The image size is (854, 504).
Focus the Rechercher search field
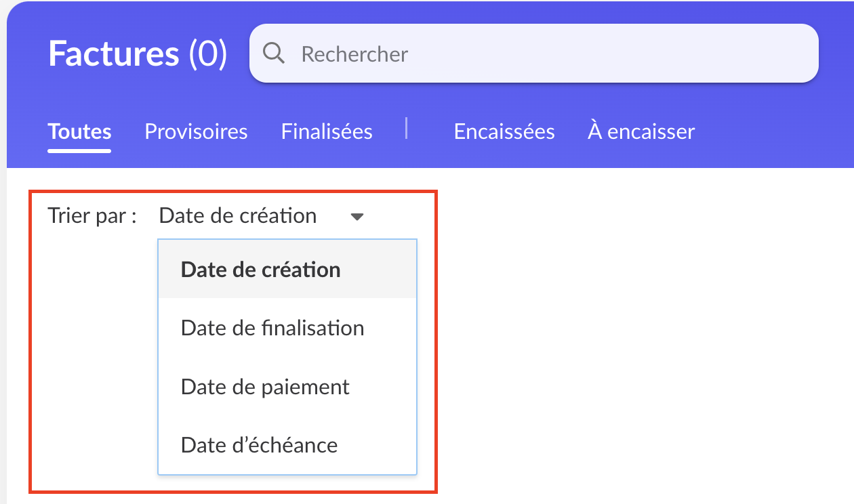point(534,54)
